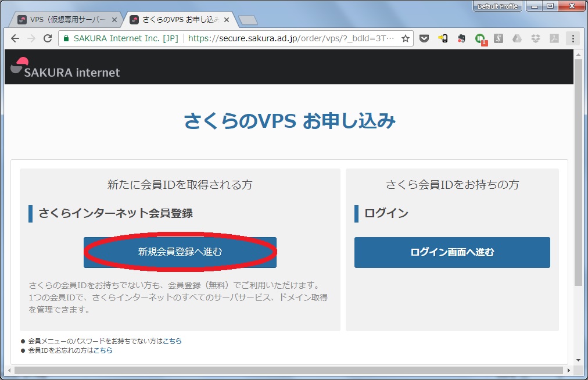Click the vertical scrollbar thumb
This screenshot has height=380, width=588.
click(x=578, y=173)
